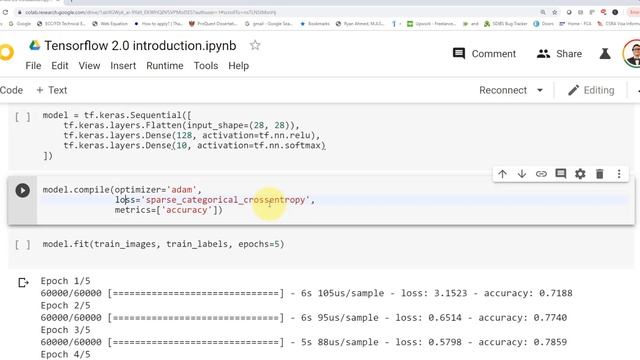This screenshot has height=360, width=640.
Task: Expand the Reconnect dropdown arrow
Action: pyautogui.click(x=540, y=90)
